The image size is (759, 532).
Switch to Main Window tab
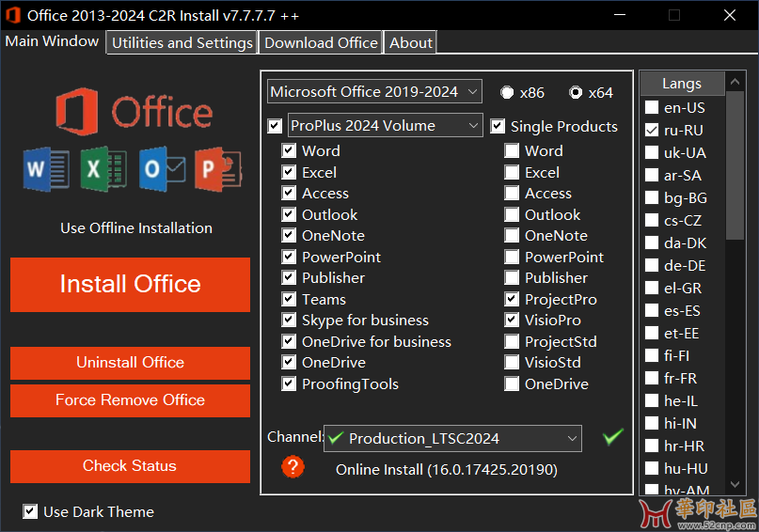pyautogui.click(x=52, y=41)
